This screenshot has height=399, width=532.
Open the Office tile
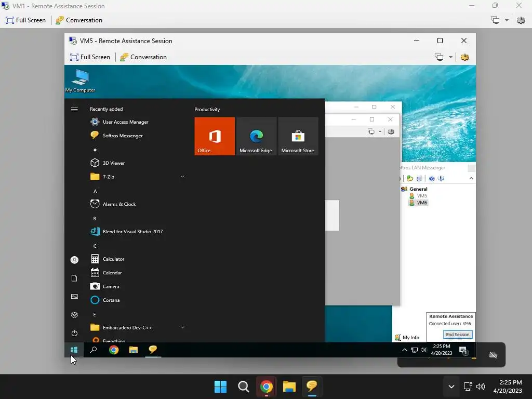pyautogui.click(x=215, y=136)
